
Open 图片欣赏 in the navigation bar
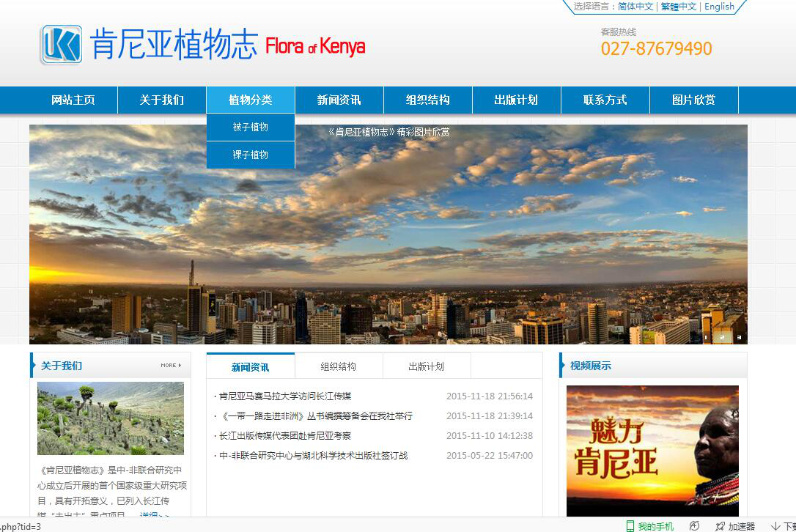693,100
